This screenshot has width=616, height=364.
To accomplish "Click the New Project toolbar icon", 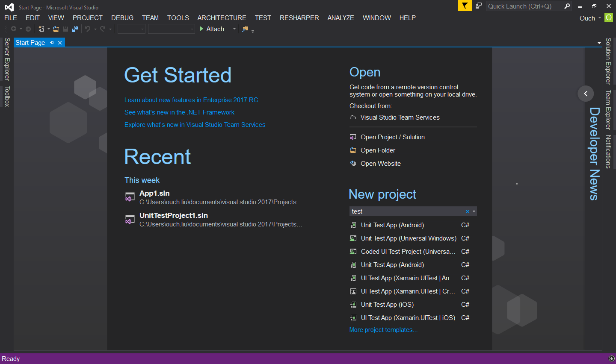I will (x=41, y=29).
